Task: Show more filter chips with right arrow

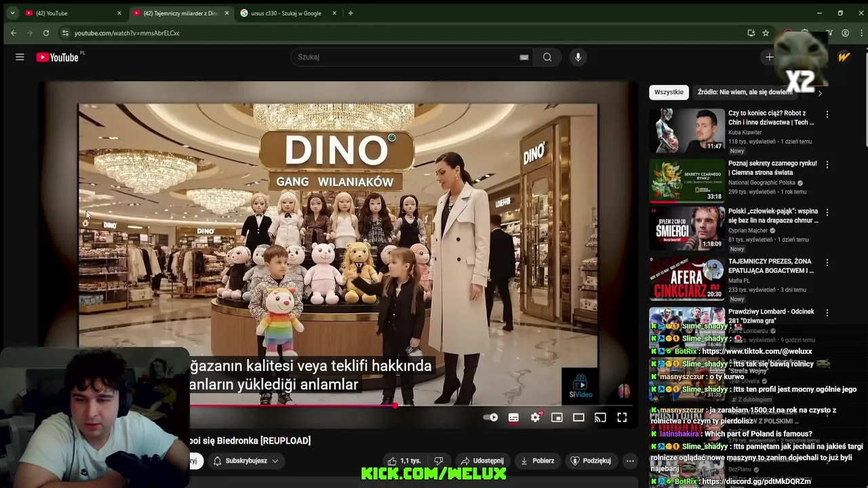Action: click(819, 93)
